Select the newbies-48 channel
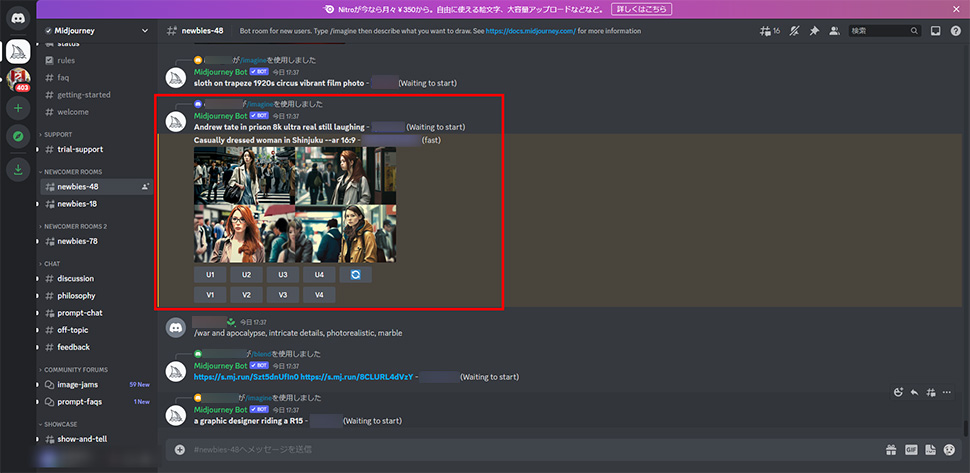Viewport: 970px width, 473px height. coord(97,187)
